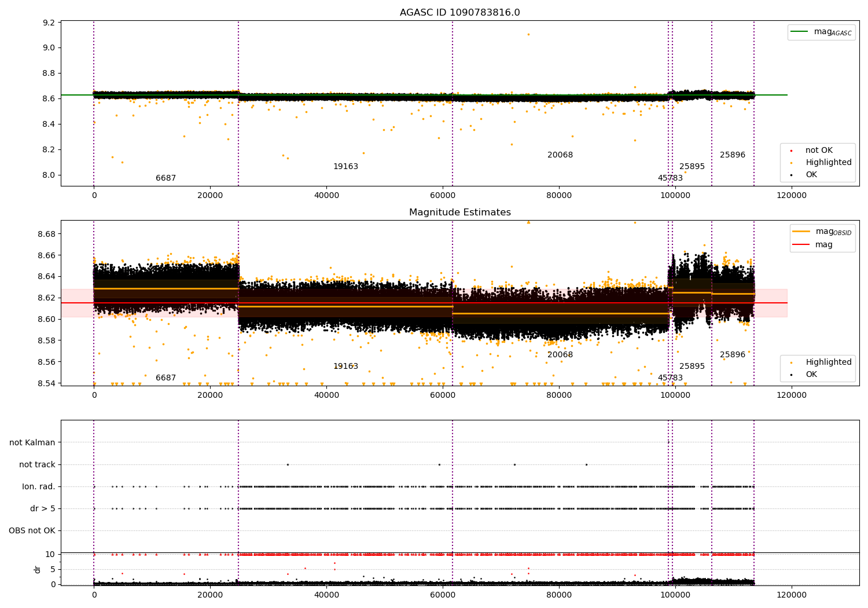The width and height of the screenshot is (868, 608).
Task: Click OBSID label 19163 in Magnitude Estimates plot
Action: 345,367
